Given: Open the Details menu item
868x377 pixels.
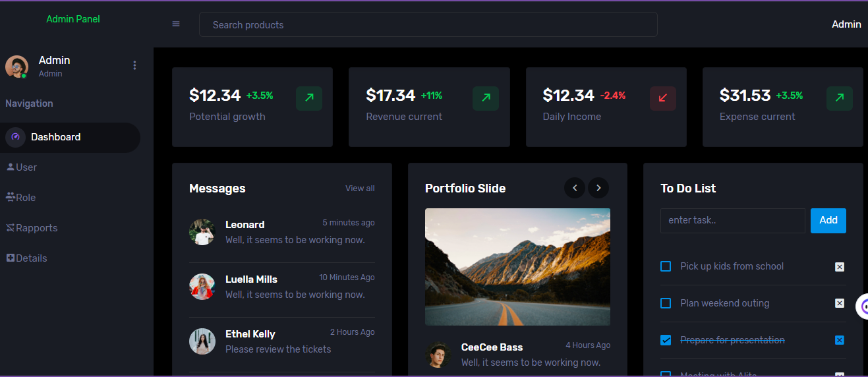Looking at the screenshot, I should pos(70,258).
